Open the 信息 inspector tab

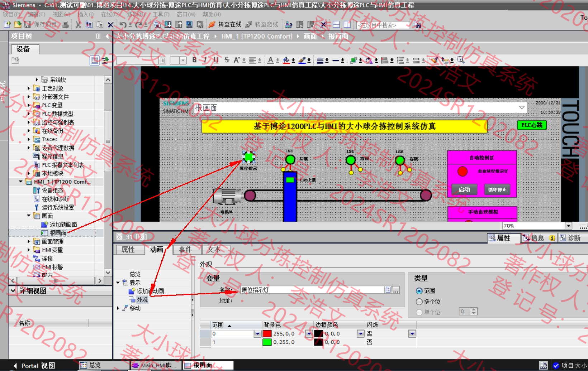[x=539, y=238]
